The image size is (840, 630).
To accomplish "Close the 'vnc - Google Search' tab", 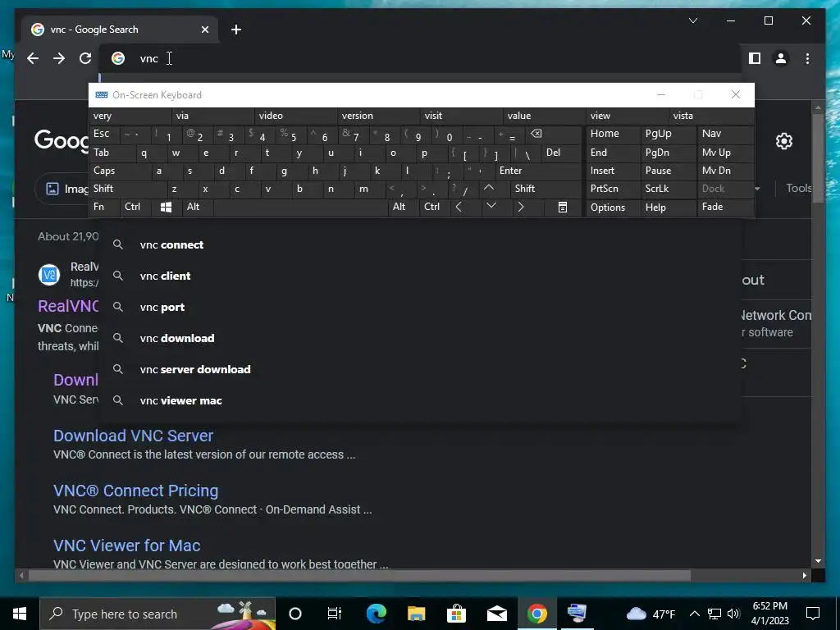I will tap(204, 30).
